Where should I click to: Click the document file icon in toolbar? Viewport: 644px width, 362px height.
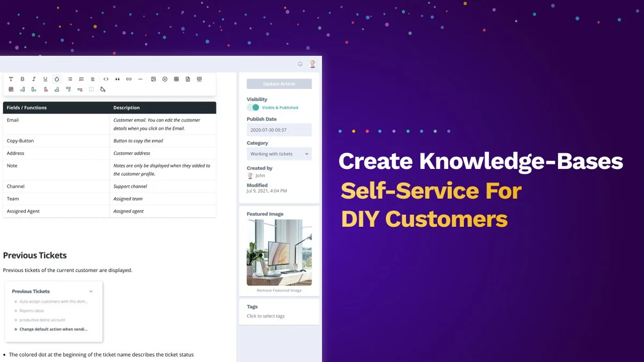188,79
